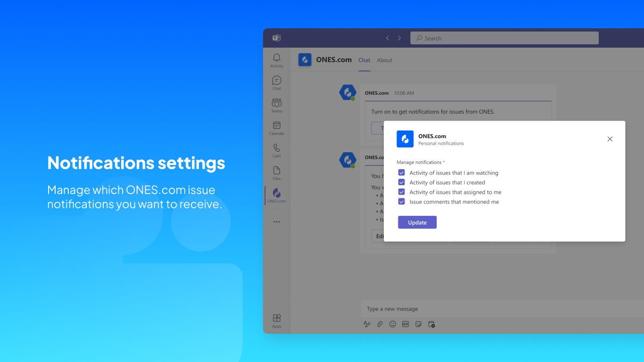Click the Search field
Screen dimensions: 644x362
504,38
